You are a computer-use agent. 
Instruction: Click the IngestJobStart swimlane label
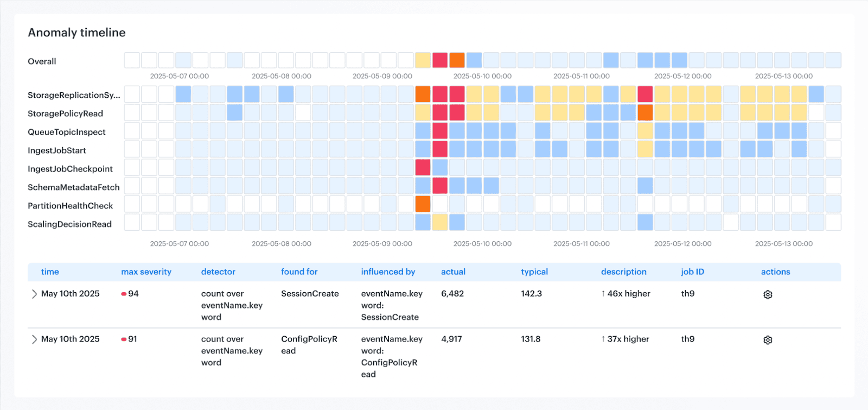(57, 150)
